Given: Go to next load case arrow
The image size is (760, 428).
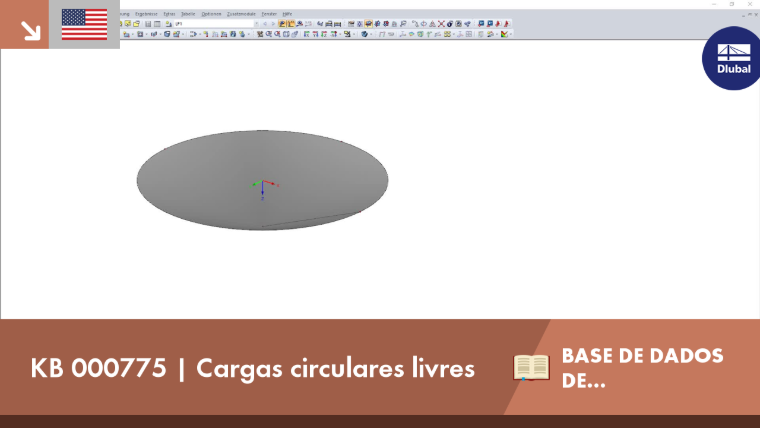Looking at the screenshot, I should coord(273,23).
